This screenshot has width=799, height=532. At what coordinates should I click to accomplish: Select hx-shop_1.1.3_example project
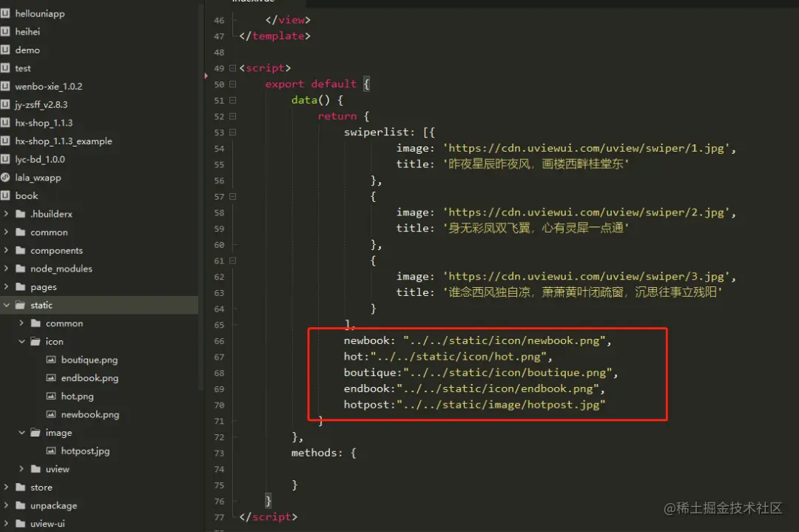(x=64, y=141)
